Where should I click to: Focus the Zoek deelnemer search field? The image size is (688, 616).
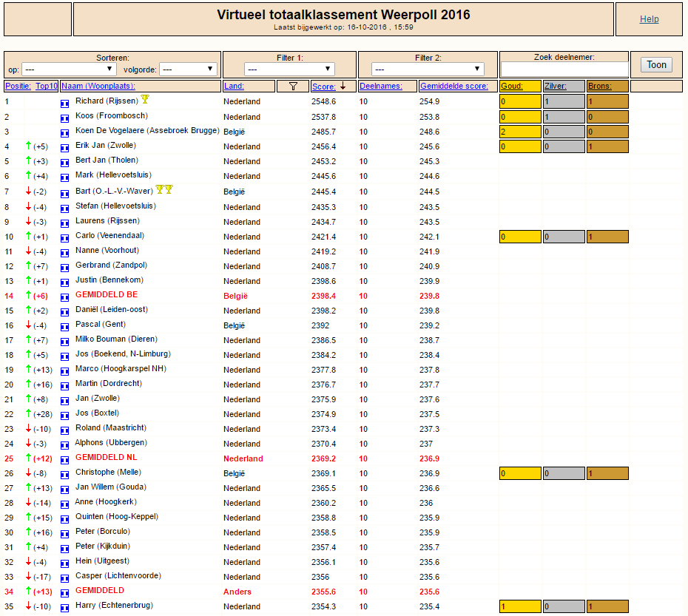(x=564, y=69)
